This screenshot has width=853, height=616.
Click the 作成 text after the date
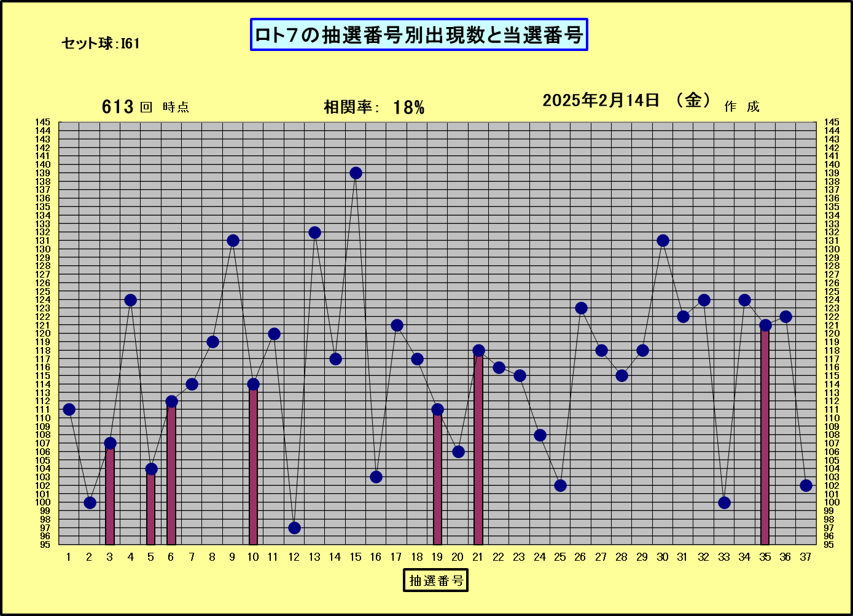pos(742,107)
